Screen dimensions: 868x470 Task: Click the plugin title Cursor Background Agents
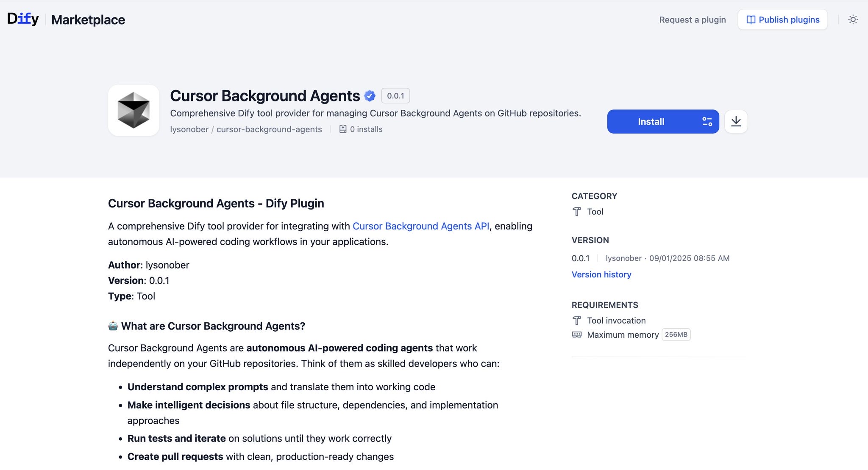pyautogui.click(x=265, y=96)
